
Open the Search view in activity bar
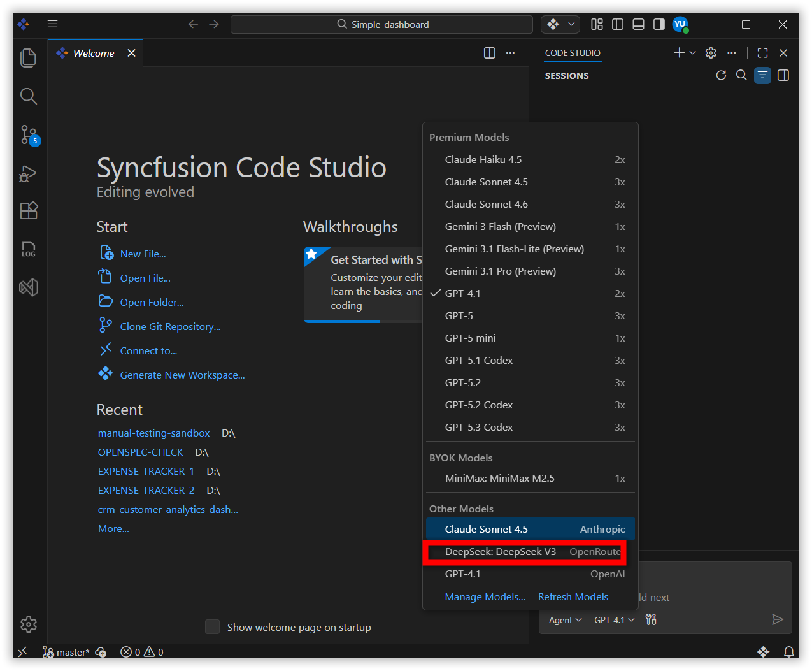pos(29,96)
